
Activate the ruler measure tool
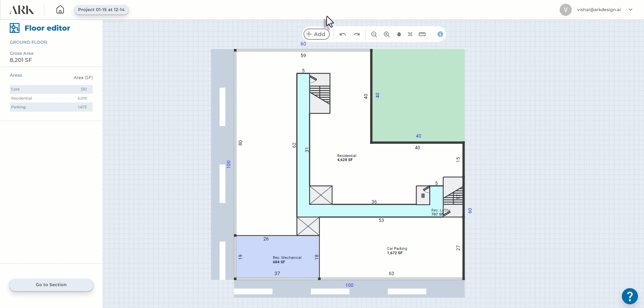(x=422, y=34)
